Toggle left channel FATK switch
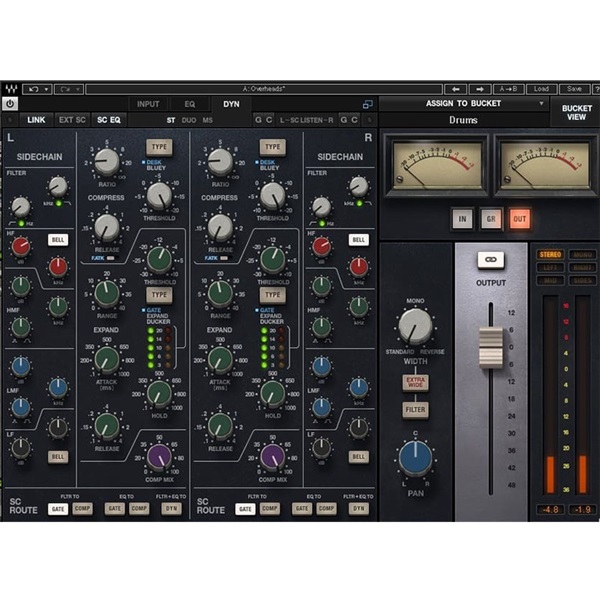Screen dimensions: 600x600 tap(111, 258)
